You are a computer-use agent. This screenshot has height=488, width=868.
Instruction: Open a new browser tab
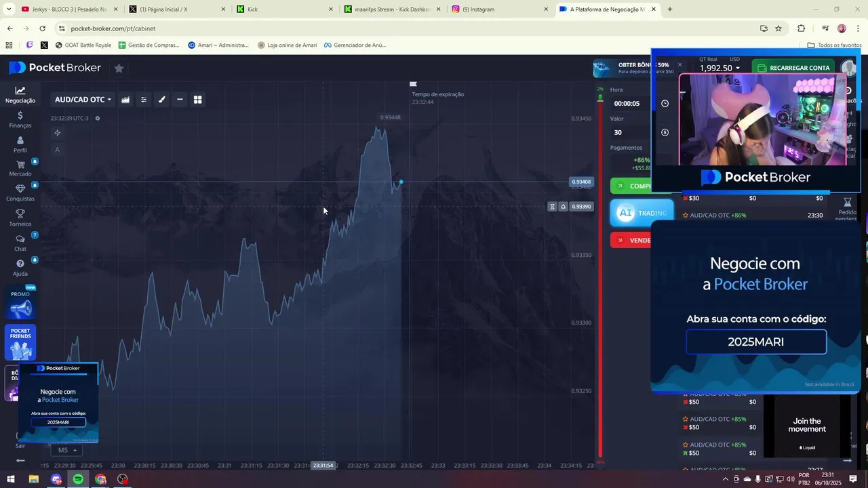click(670, 9)
